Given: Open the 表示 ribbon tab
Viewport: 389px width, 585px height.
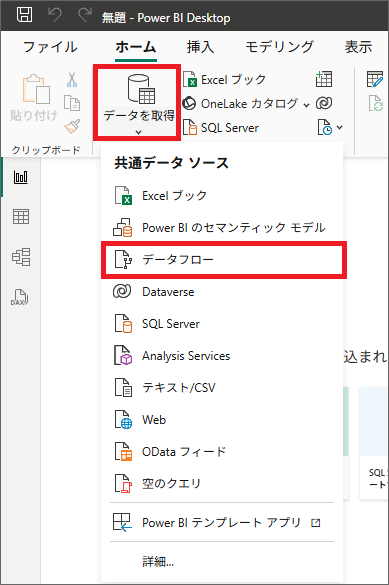Looking at the screenshot, I should click(x=358, y=47).
